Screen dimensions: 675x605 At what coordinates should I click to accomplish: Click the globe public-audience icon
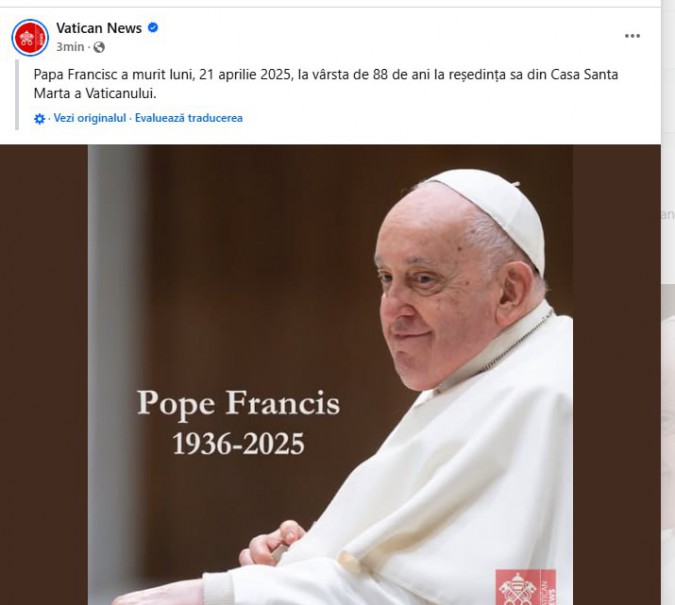click(x=99, y=47)
